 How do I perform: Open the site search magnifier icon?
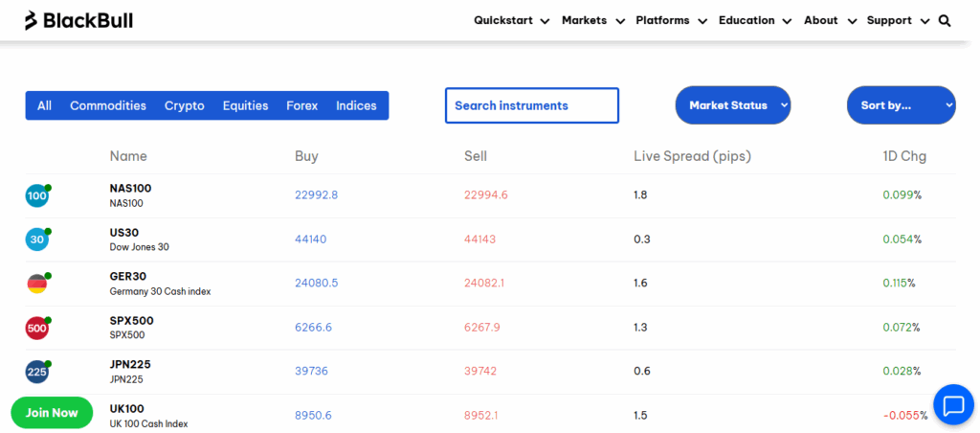pyautogui.click(x=945, y=21)
